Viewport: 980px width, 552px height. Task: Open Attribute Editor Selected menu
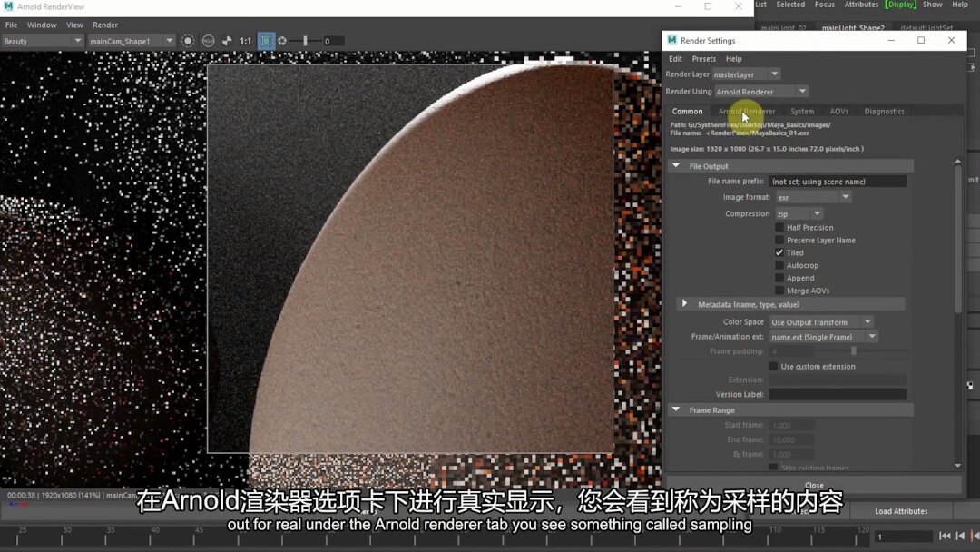click(x=790, y=5)
